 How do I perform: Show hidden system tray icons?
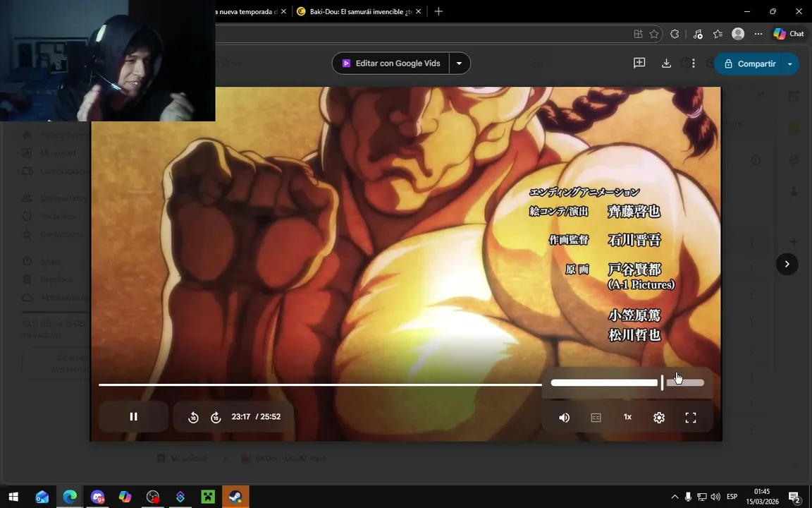pyautogui.click(x=675, y=497)
